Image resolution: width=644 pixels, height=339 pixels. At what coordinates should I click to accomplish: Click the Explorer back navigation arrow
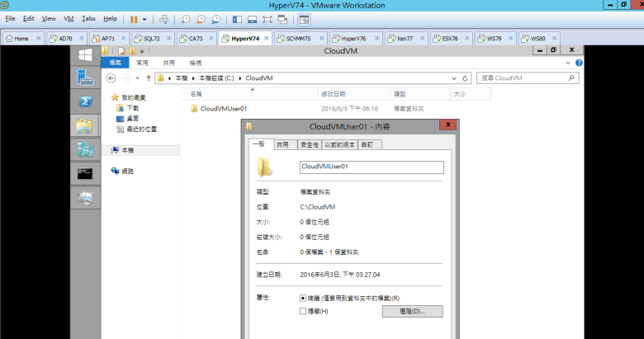[111, 78]
